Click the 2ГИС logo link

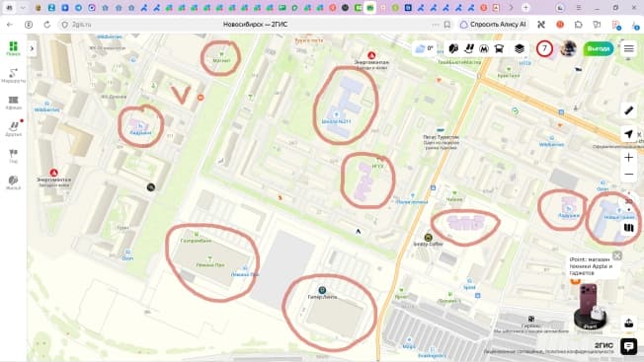pos(604,345)
